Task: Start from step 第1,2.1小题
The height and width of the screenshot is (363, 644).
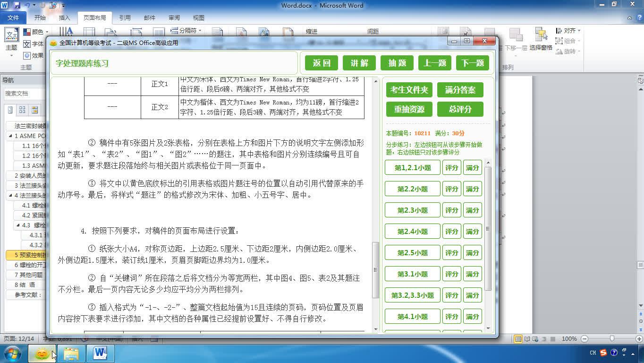Action: tap(413, 168)
